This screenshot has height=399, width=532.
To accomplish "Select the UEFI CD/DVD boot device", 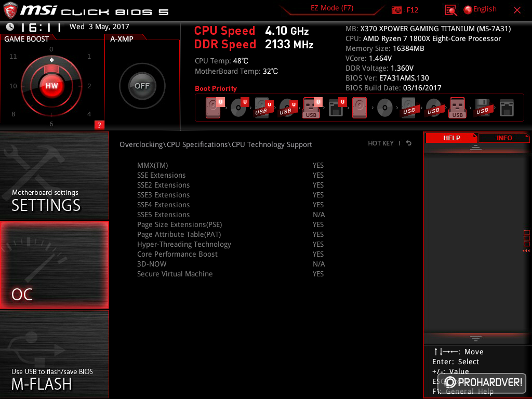I will [240, 108].
